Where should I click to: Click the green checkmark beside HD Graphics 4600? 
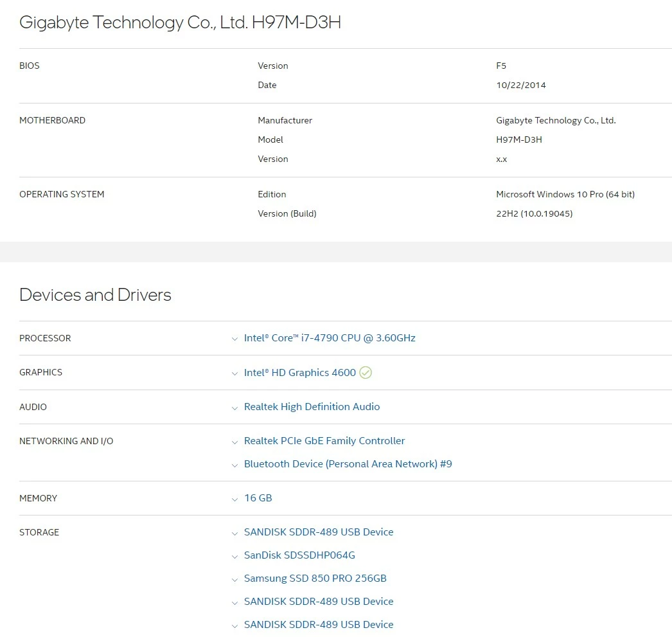click(366, 373)
